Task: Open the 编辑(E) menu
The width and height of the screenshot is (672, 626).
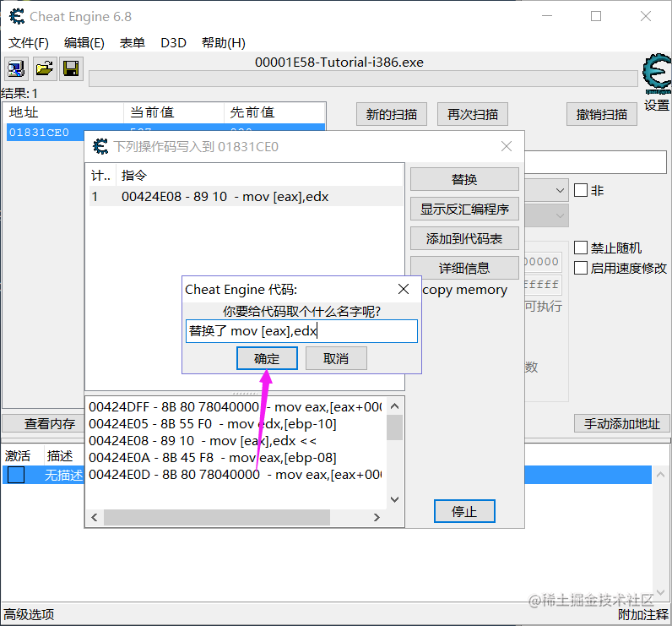Action: 84,43
